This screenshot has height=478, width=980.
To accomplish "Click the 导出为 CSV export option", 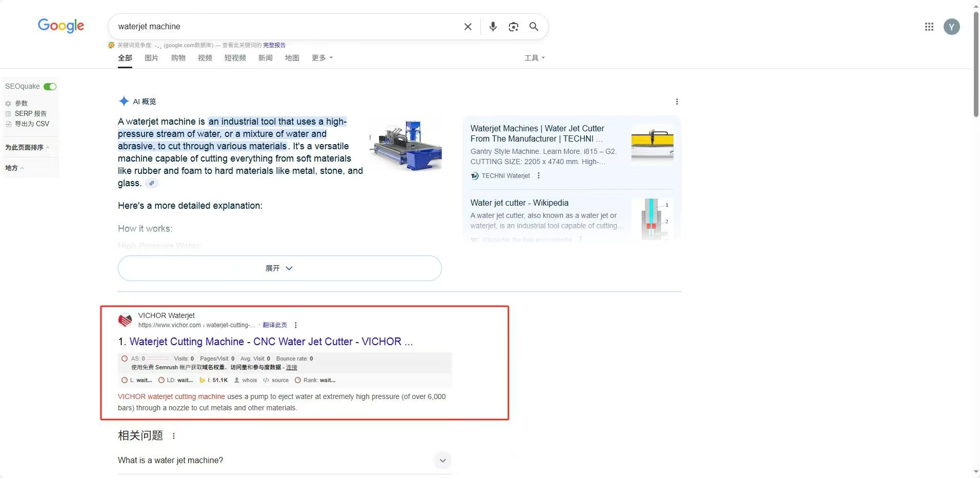I will click(x=32, y=124).
